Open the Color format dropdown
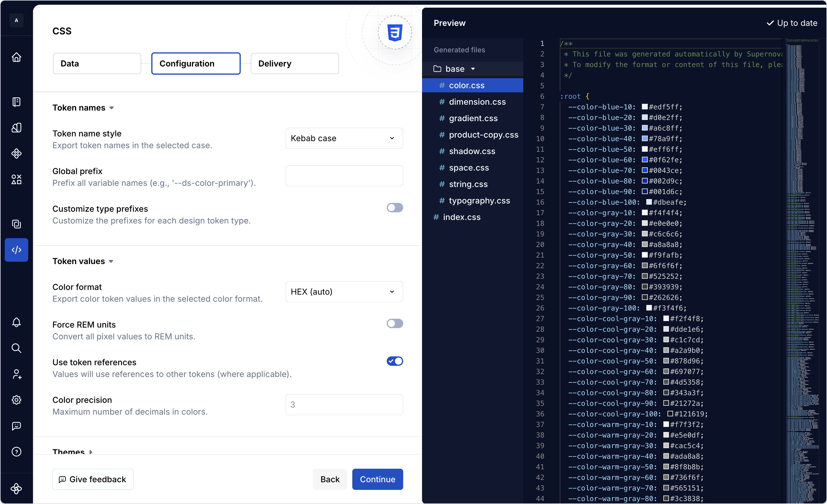The width and height of the screenshot is (827, 504). pyautogui.click(x=343, y=292)
